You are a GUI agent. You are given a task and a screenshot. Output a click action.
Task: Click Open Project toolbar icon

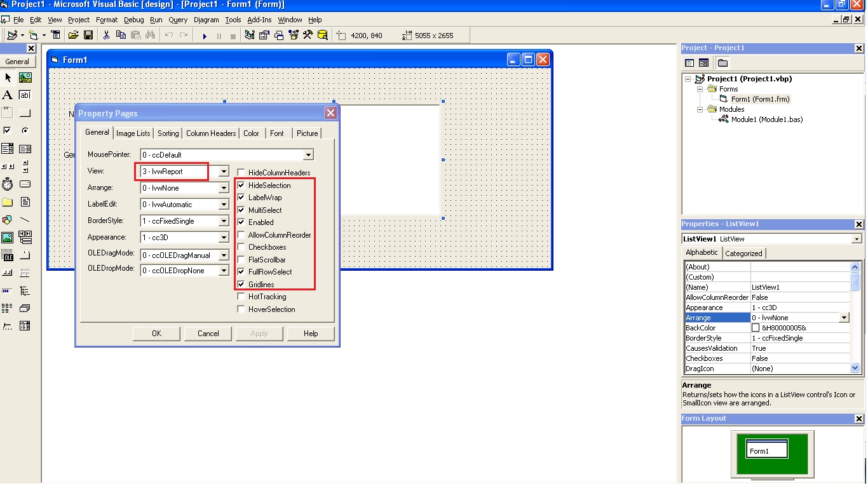(x=74, y=36)
